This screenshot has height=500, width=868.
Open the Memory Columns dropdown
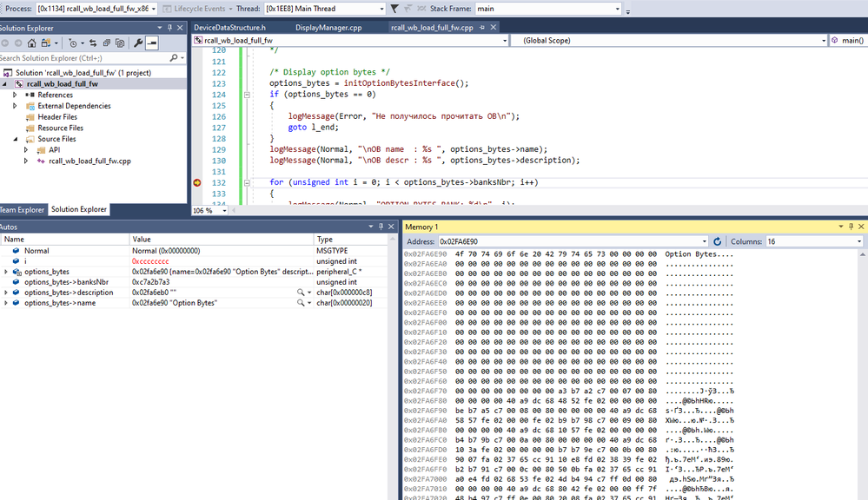click(859, 241)
